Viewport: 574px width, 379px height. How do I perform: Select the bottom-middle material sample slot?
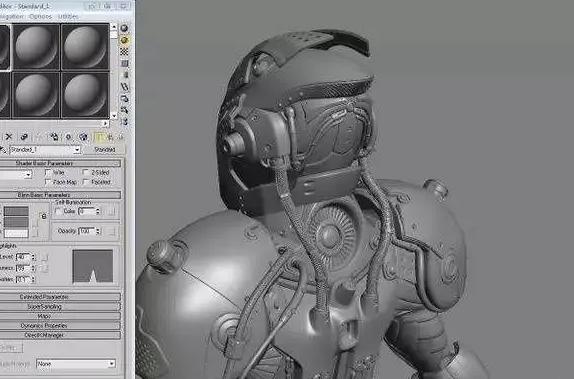click(36, 95)
